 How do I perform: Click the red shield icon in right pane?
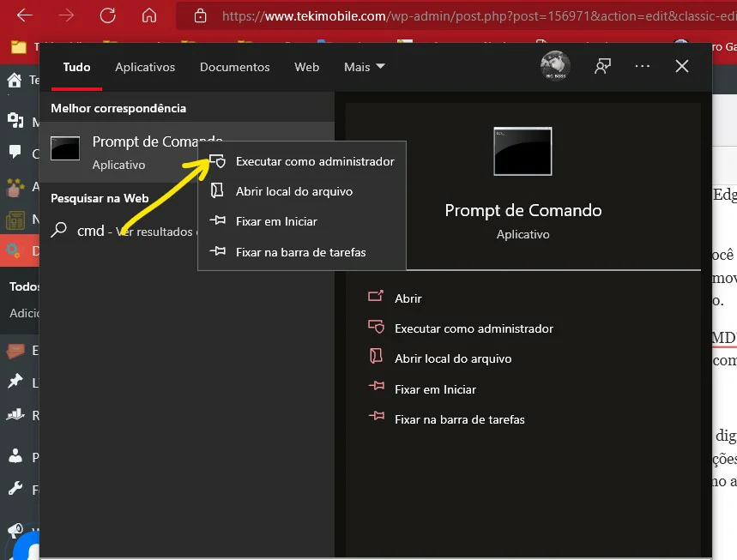(x=376, y=327)
